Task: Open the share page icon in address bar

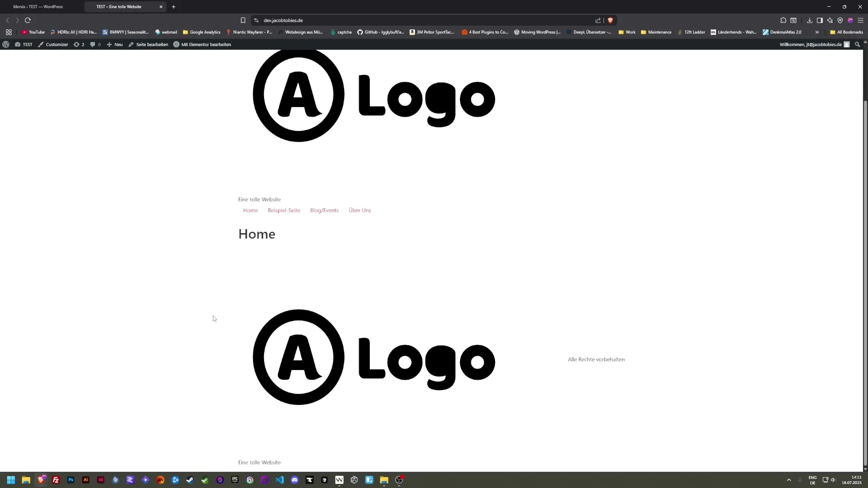Action: tap(598, 20)
